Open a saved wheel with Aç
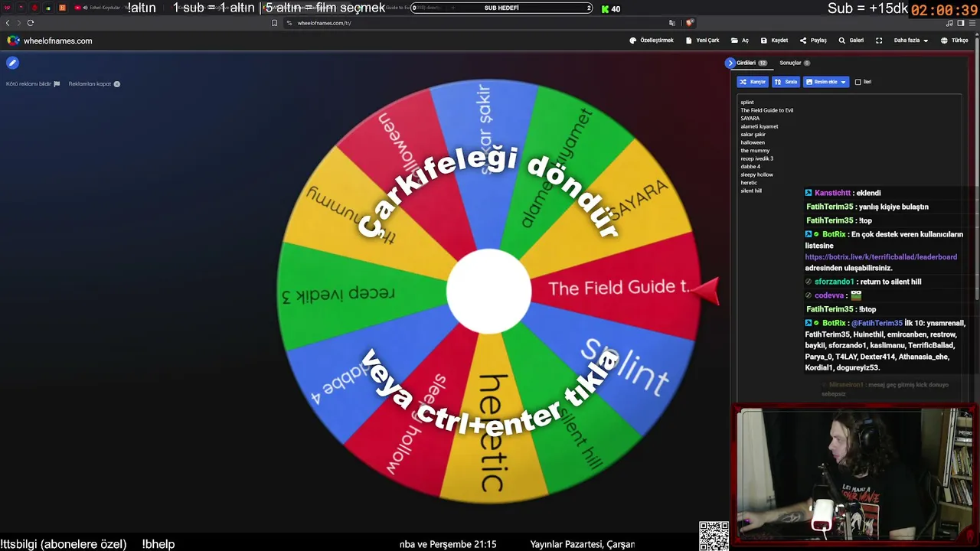 (x=740, y=41)
